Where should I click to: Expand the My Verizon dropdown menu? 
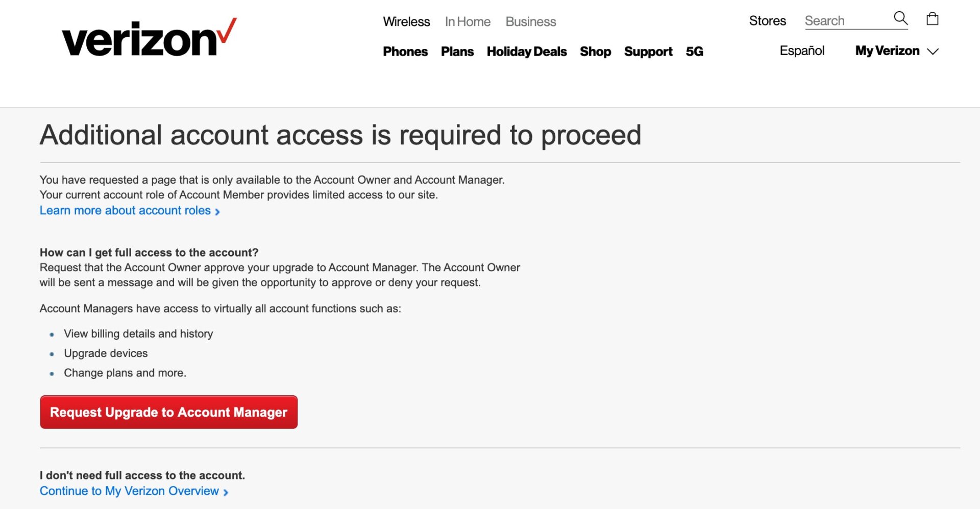click(x=887, y=51)
